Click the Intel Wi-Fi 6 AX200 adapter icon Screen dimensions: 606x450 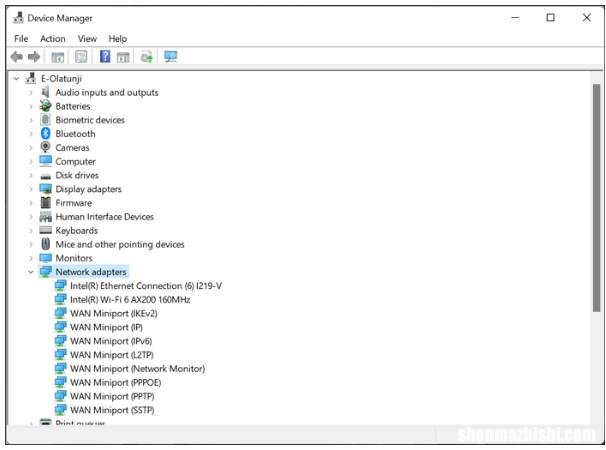(61, 299)
